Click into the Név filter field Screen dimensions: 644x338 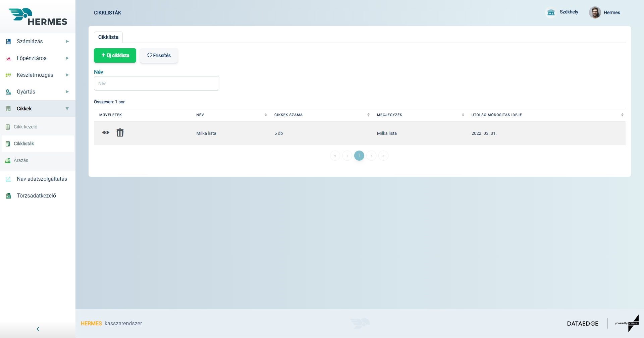tap(157, 83)
